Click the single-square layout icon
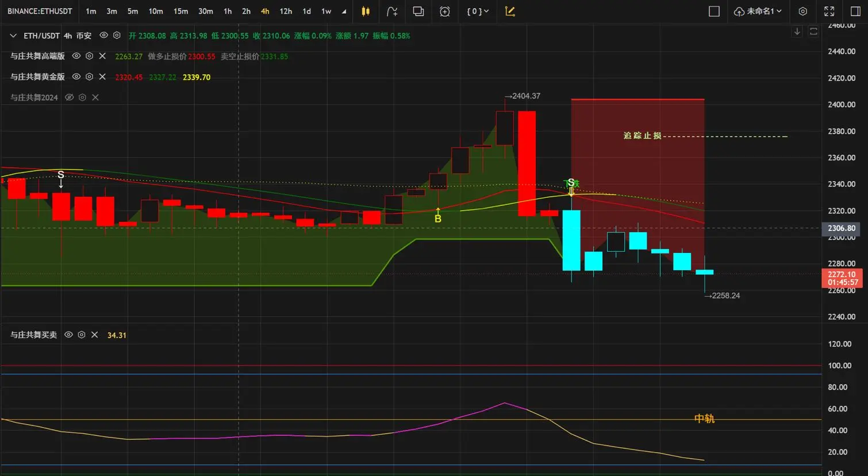The height and width of the screenshot is (476, 868). tap(714, 11)
